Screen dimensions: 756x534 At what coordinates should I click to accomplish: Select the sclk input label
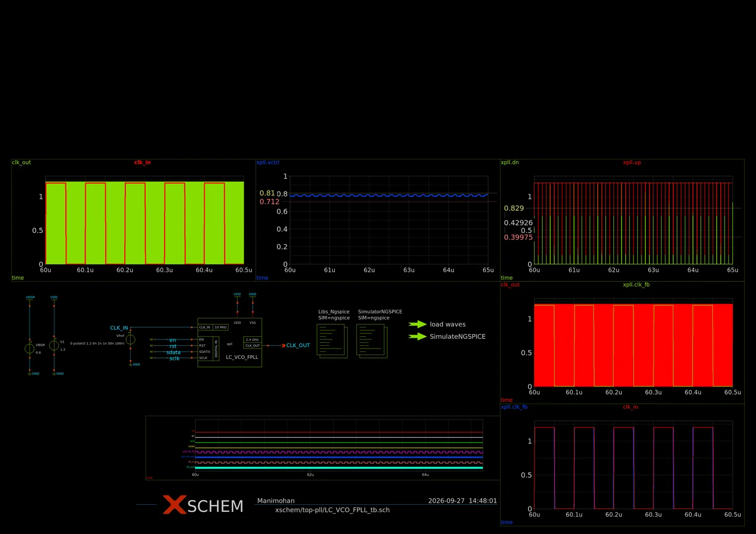(174, 358)
